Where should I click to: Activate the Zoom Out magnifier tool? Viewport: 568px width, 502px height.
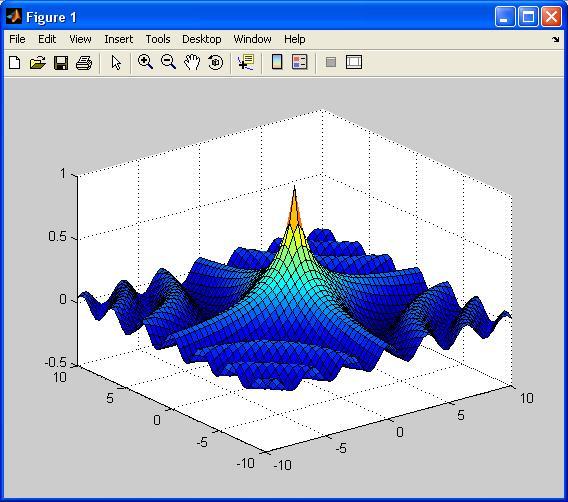pos(168,62)
